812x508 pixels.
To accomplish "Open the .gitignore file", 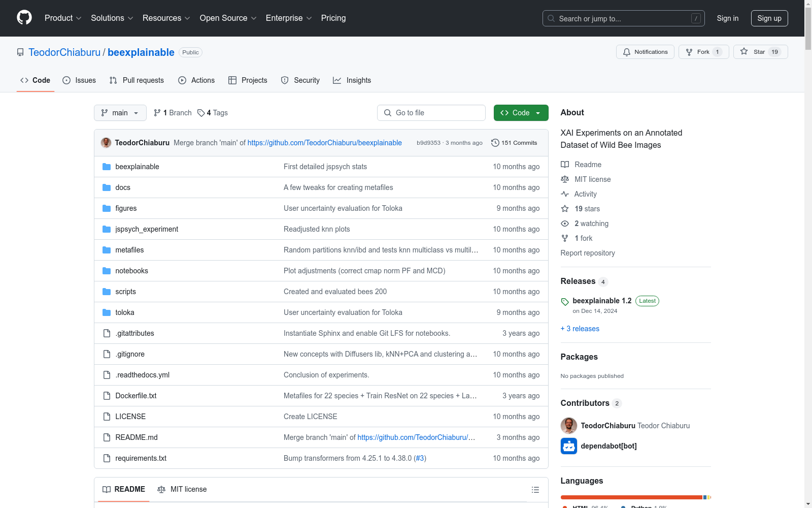I will (130, 354).
